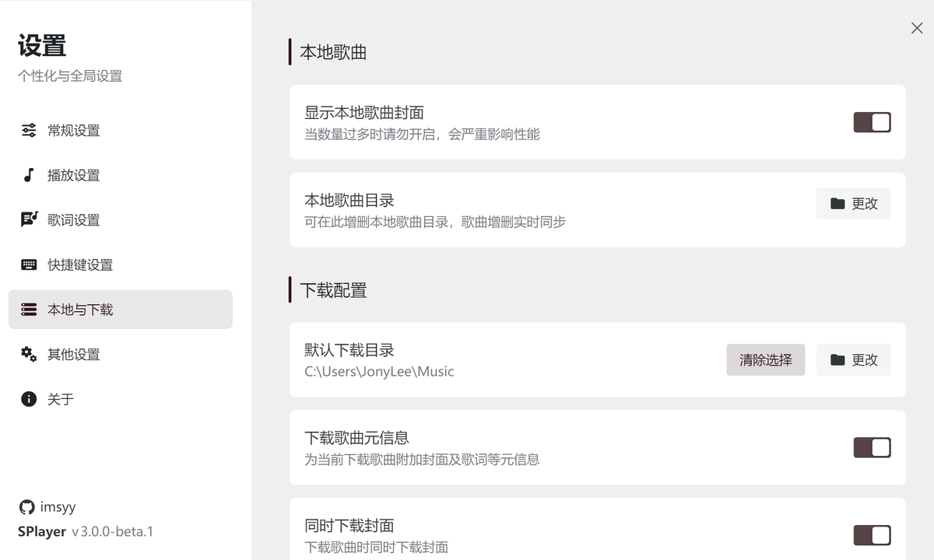
Task: Switch to the 播放设置 section
Action: tap(72, 175)
